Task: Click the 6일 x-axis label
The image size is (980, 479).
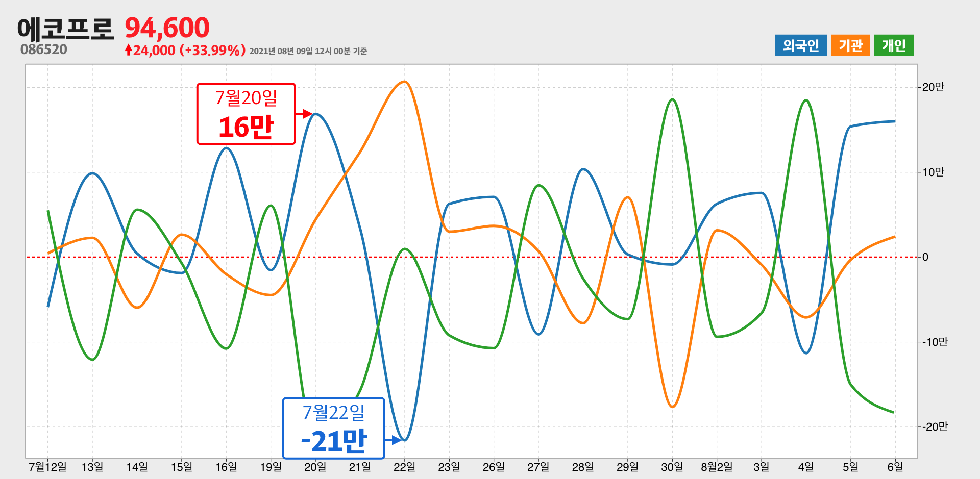Action: [x=895, y=467]
